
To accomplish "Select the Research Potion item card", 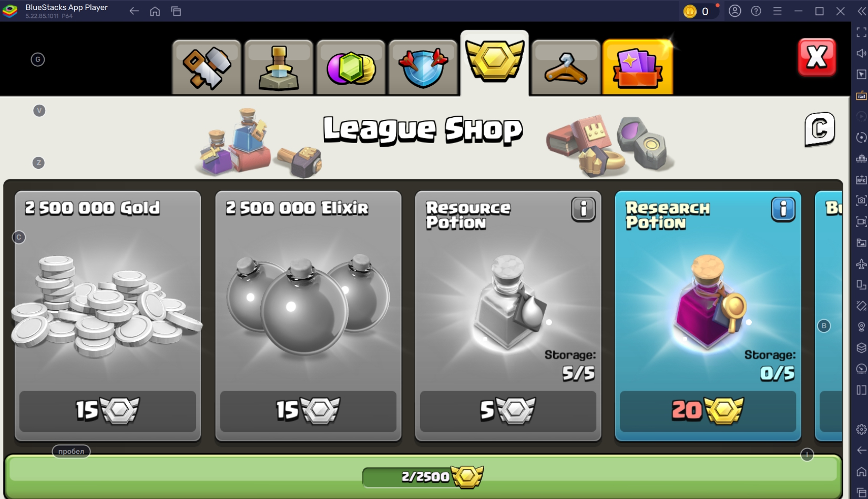I will 708,315.
